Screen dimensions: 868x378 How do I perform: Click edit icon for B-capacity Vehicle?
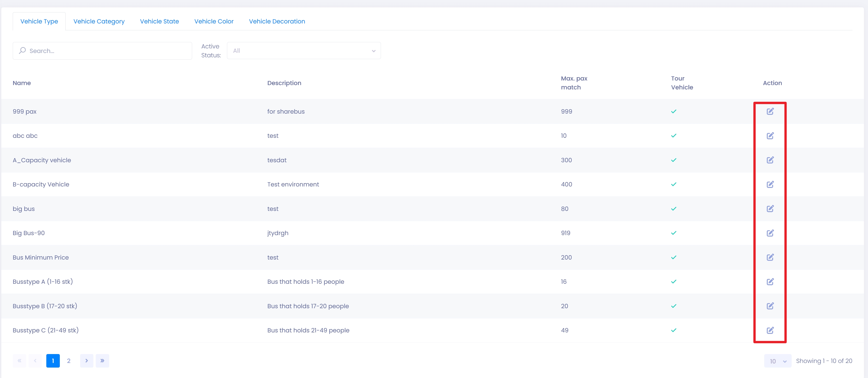coord(770,184)
